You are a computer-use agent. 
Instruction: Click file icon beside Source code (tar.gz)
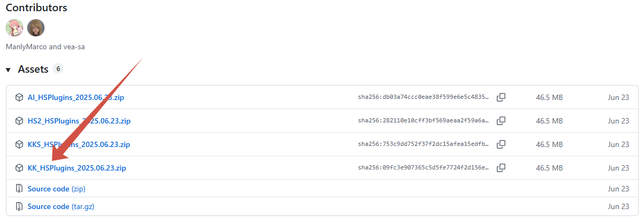click(x=19, y=206)
